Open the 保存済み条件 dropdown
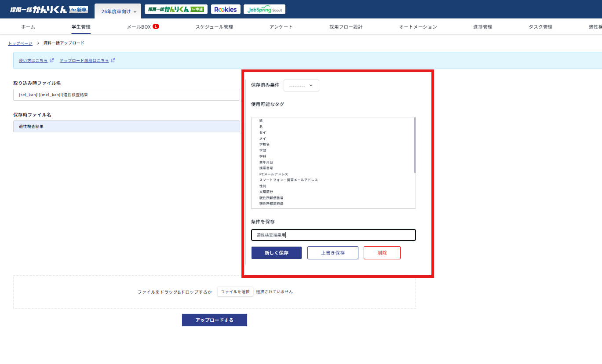The width and height of the screenshot is (602, 364). (301, 85)
